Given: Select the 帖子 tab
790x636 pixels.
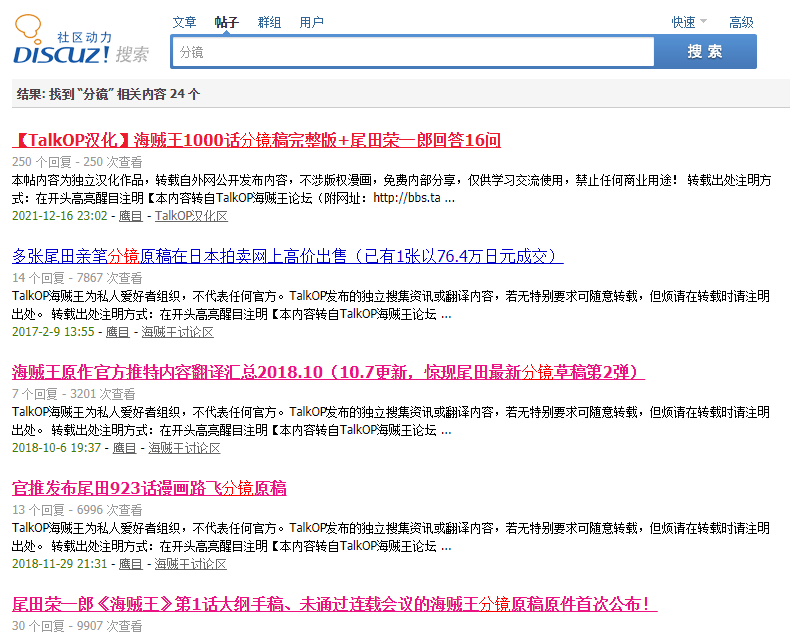Looking at the screenshot, I should coord(226,22).
